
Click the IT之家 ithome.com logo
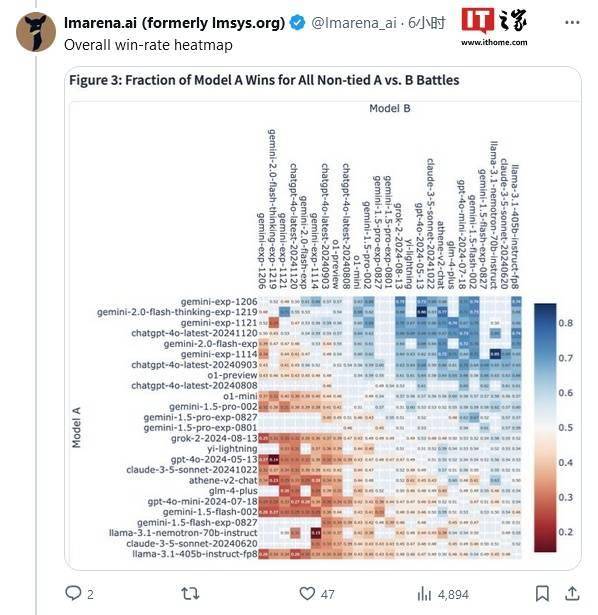tap(494, 27)
